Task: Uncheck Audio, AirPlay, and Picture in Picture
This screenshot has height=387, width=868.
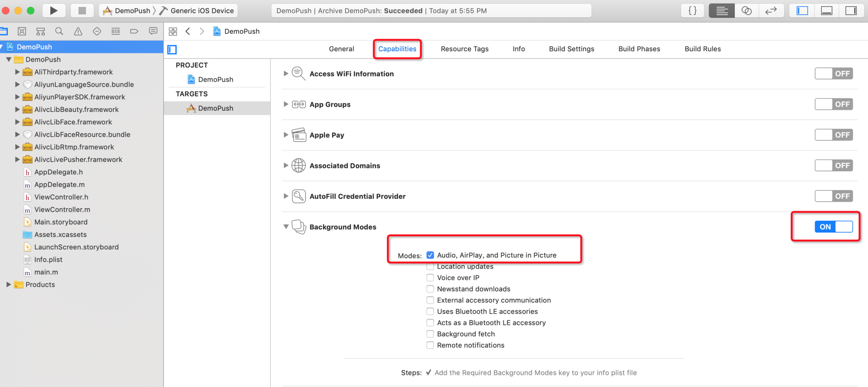Action: click(x=430, y=255)
